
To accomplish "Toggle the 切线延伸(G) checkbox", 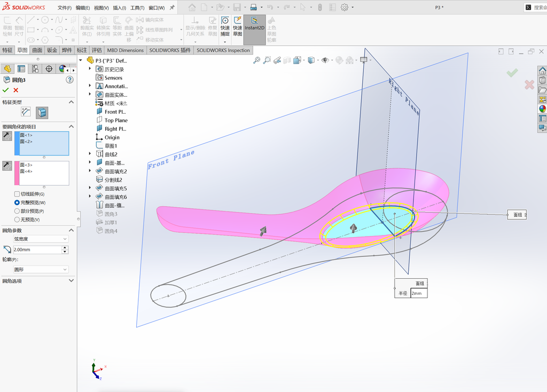I will click(17, 194).
